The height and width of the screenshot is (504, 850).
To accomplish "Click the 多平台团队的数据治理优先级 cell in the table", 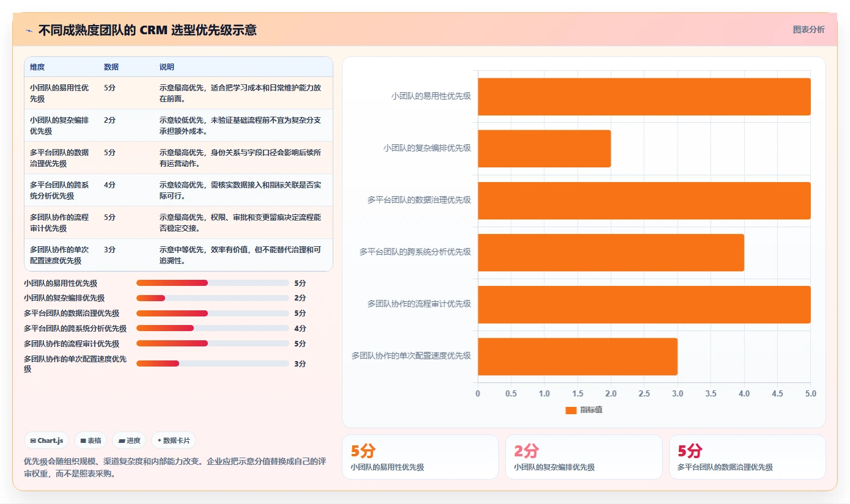I will click(x=61, y=158).
